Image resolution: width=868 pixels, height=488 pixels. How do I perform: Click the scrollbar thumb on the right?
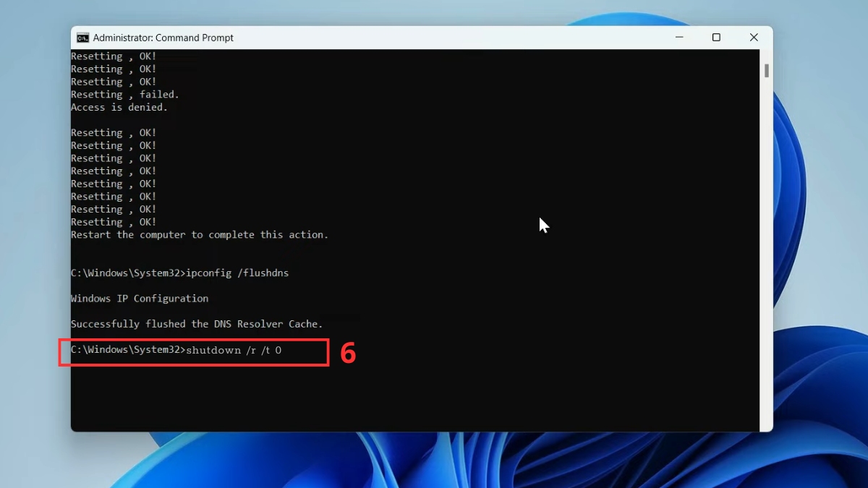[x=765, y=72]
